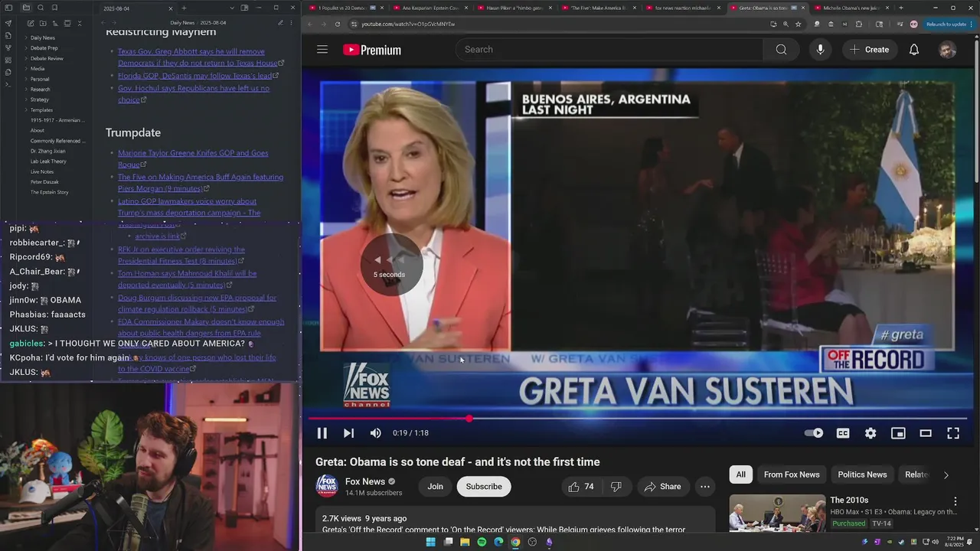Open the Lab Leak Theory note
This screenshot has width=980, height=551.
48,161
